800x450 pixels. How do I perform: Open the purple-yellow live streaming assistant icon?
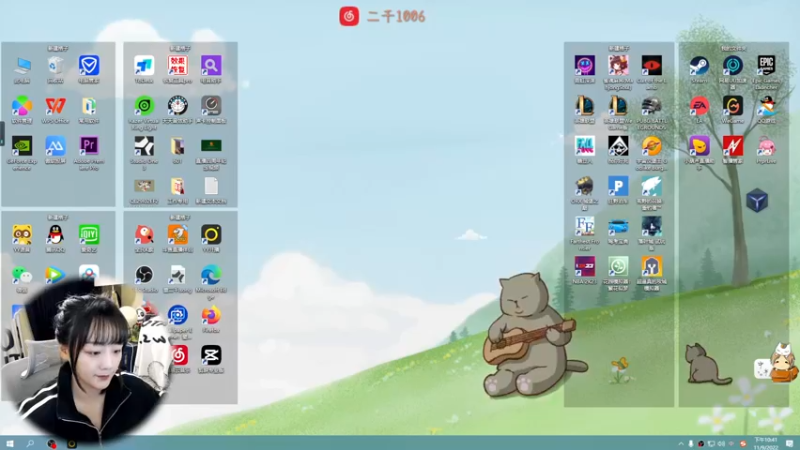tap(699, 146)
